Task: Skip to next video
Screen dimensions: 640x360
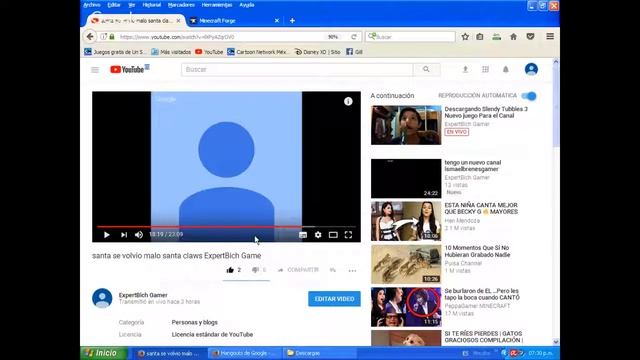Action: tap(124, 235)
